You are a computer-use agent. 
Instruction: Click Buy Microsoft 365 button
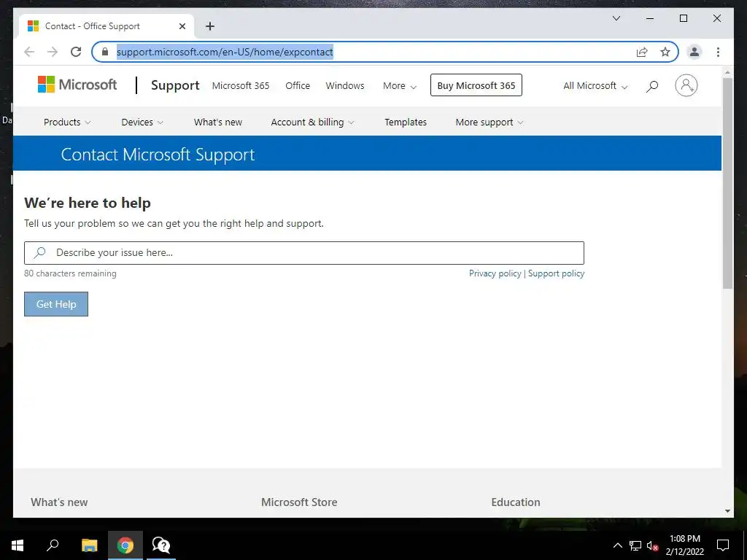pos(476,85)
